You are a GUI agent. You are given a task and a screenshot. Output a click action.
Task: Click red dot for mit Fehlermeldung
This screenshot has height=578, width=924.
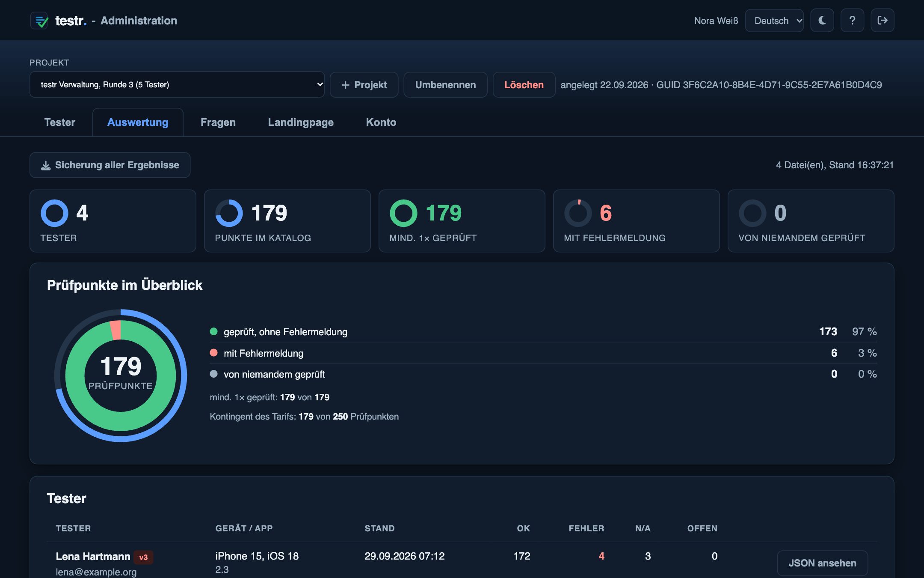pos(214,353)
